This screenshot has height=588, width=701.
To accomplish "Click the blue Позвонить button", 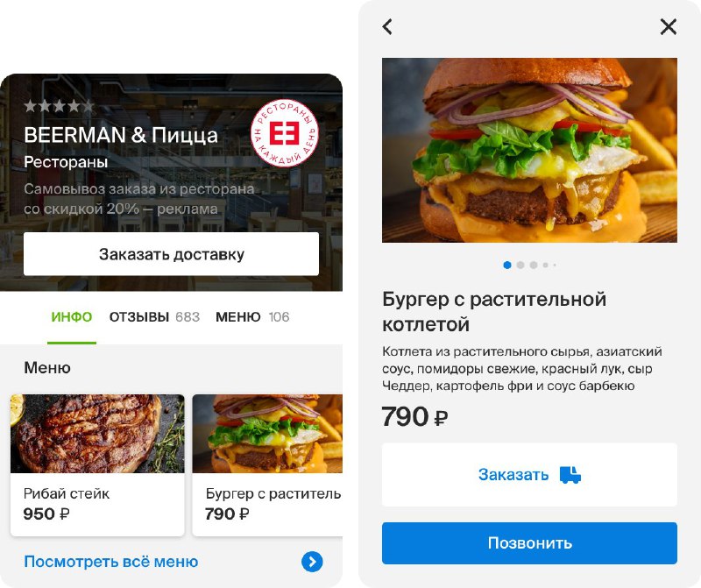I will tap(529, 542).
